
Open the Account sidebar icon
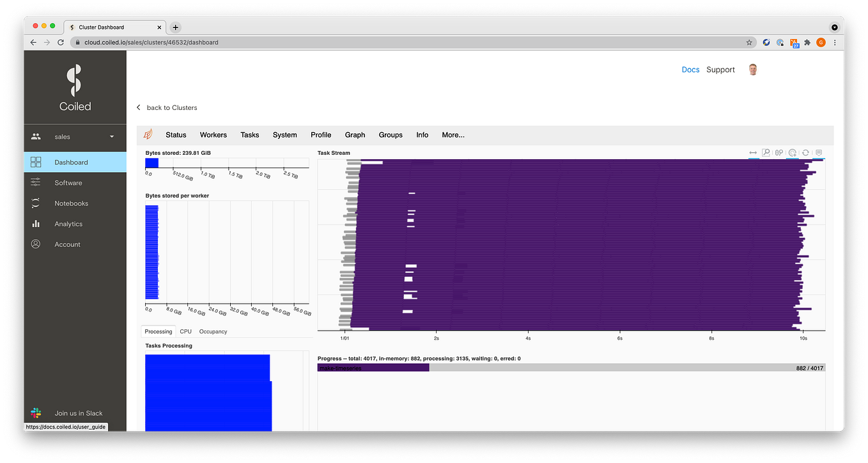[x=36, y=244]
